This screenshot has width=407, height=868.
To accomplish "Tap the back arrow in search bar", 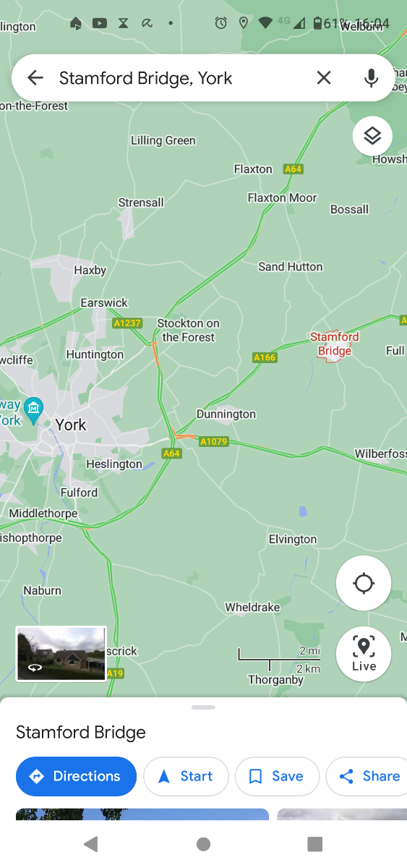I will (x=35, y=77).
